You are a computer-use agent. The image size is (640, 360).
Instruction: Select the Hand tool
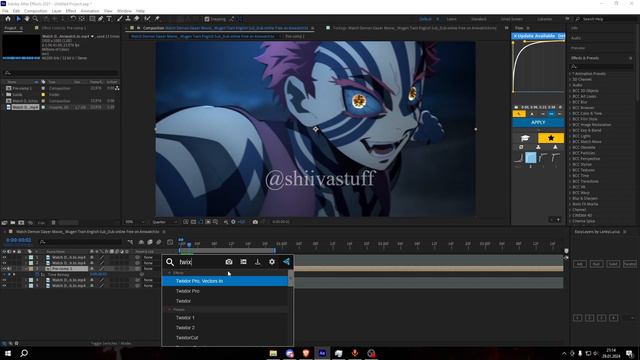point(27,19)
